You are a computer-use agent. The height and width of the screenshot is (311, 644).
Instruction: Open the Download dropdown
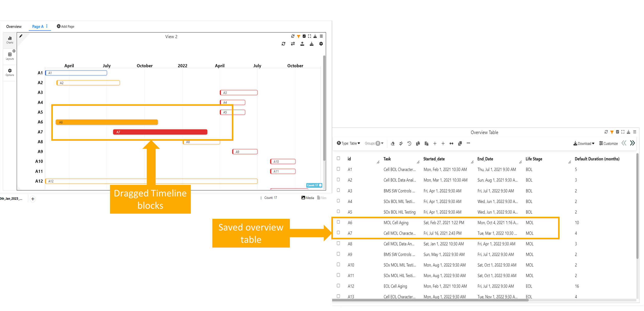coord(584,143)
